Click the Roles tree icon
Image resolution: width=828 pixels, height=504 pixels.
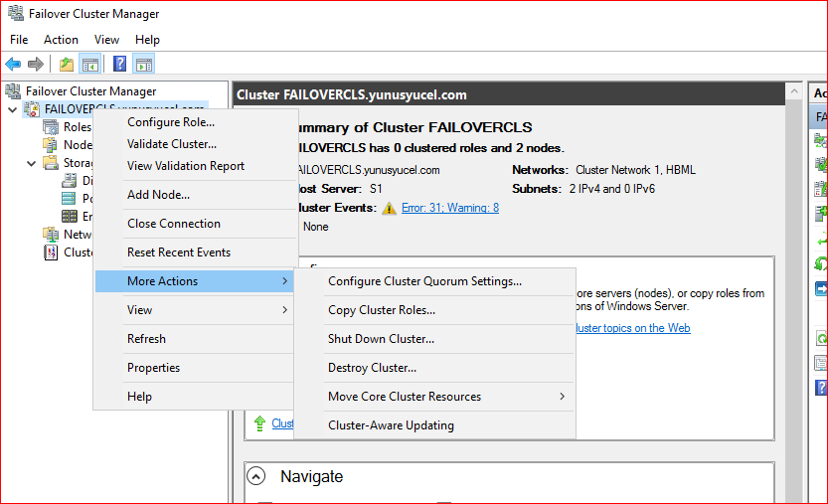(51, 127)
